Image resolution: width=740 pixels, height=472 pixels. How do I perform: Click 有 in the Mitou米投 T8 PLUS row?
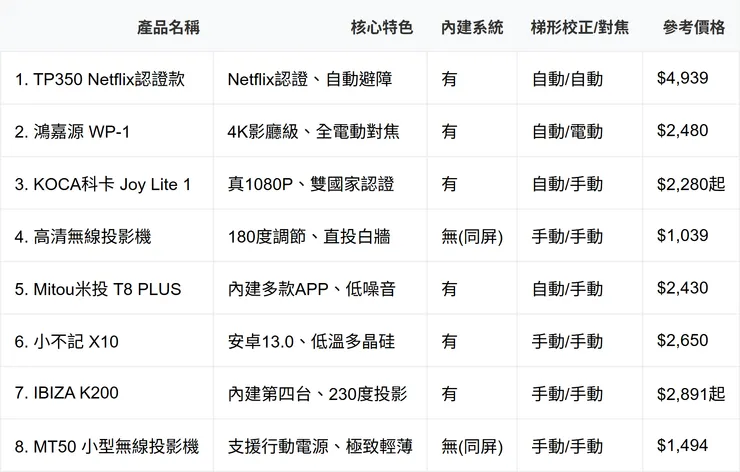(x=449, y=289)
